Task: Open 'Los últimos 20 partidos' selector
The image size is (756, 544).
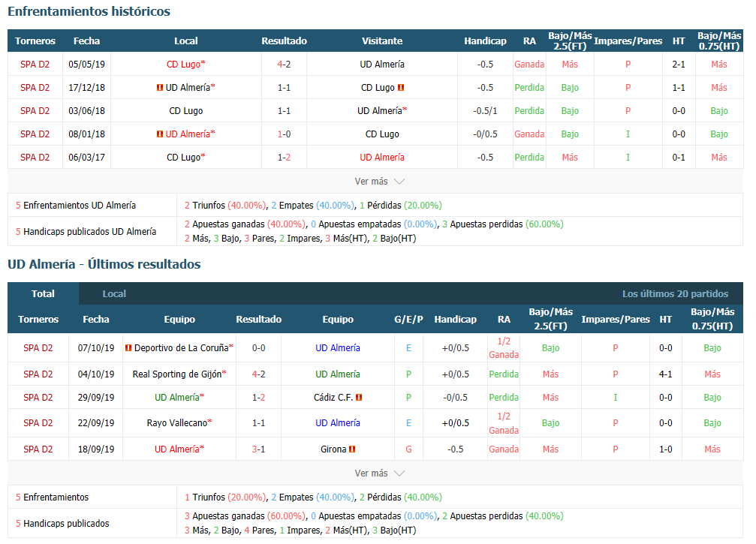Action: click(675, 293)
